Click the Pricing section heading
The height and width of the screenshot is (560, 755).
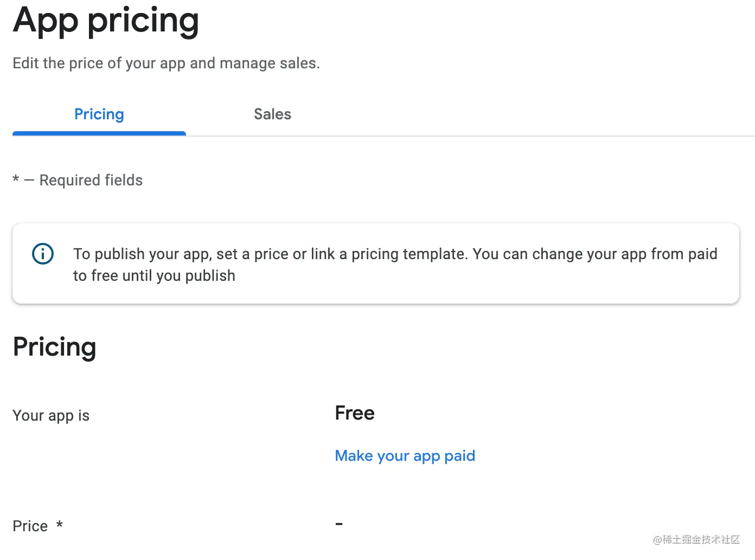[54, 347]
